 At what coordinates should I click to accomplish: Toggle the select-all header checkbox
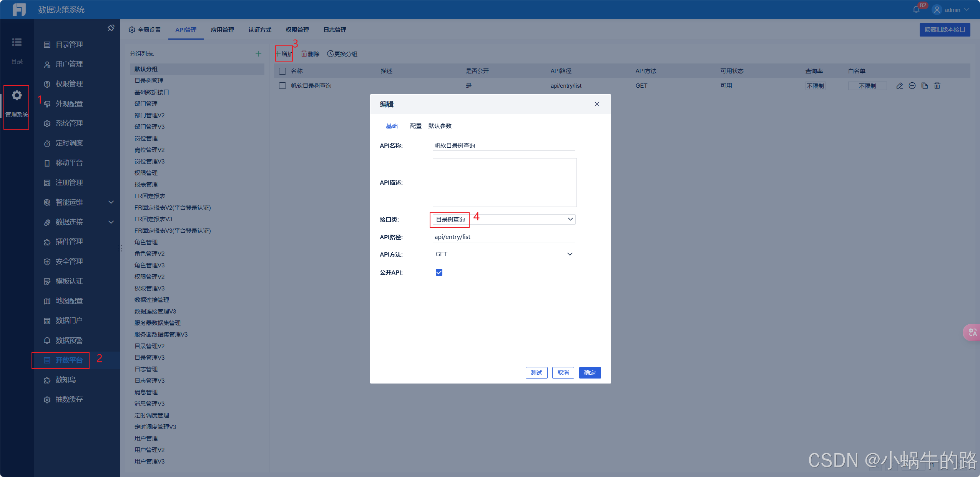click(x=282, y=71)
